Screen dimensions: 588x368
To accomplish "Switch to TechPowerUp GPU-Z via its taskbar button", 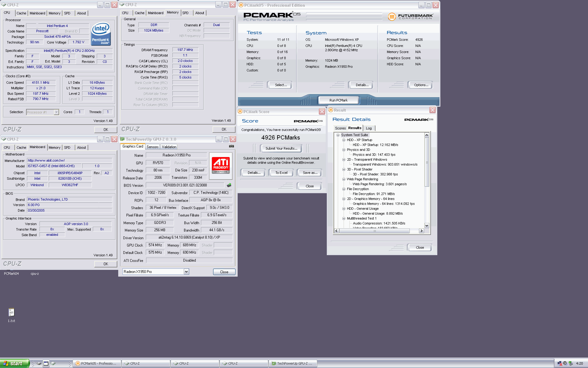I will pyautogui.click(x=293, y=363).
